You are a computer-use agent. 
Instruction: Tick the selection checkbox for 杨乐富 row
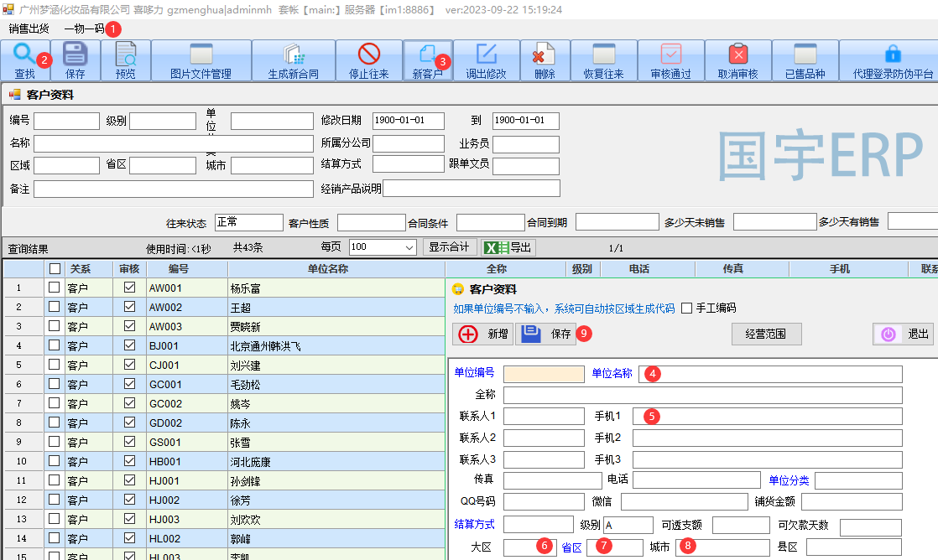tap(55, 288)
